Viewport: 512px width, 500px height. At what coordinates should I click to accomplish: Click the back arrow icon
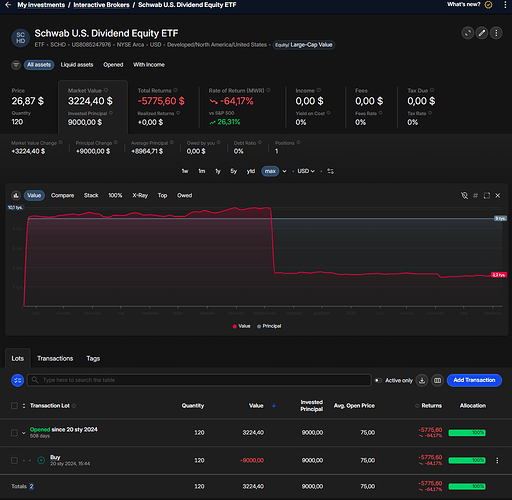(8, 5)
